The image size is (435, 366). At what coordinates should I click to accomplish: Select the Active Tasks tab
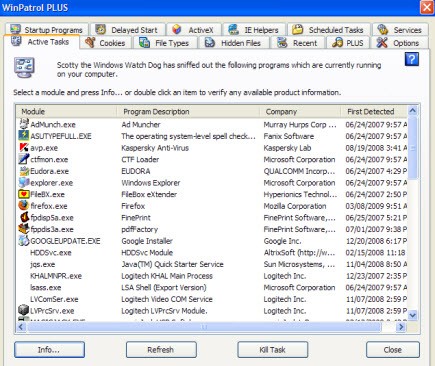tap(42, 42)
